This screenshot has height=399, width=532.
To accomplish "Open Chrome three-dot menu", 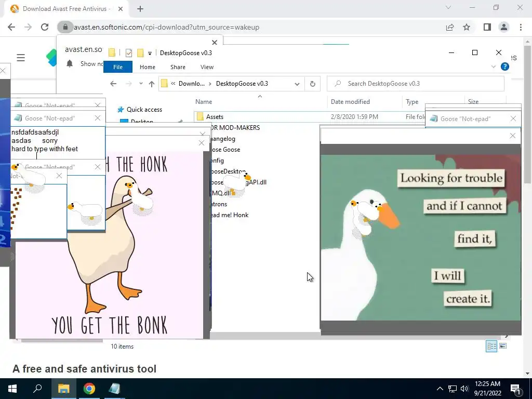I will point(521,27).
